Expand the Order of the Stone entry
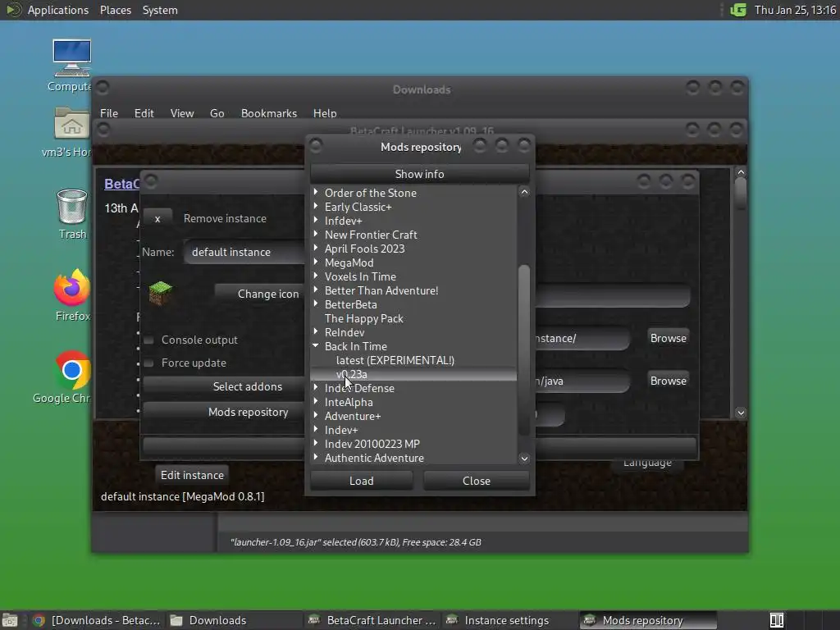Screen dimensions: 840x630 (x=316, y=192)
